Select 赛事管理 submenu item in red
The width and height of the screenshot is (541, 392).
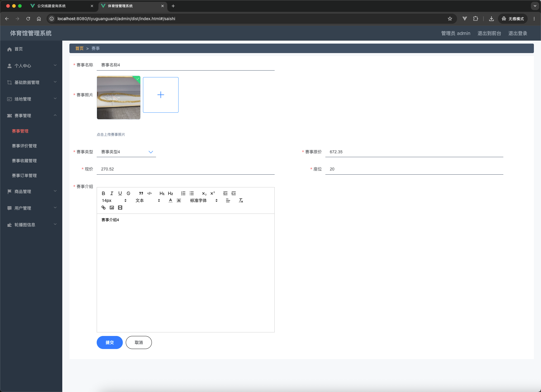coord(20,131)
